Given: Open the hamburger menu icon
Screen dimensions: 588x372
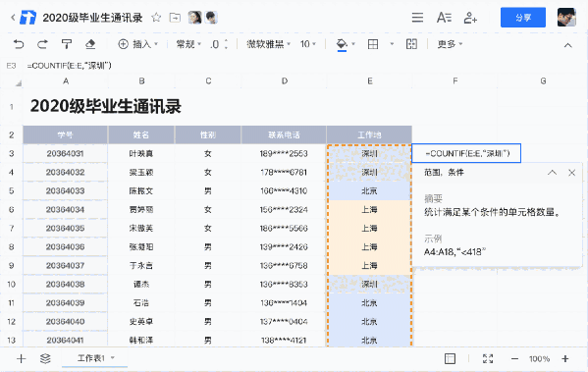Looking at the screenshot, I should [417, 18].
